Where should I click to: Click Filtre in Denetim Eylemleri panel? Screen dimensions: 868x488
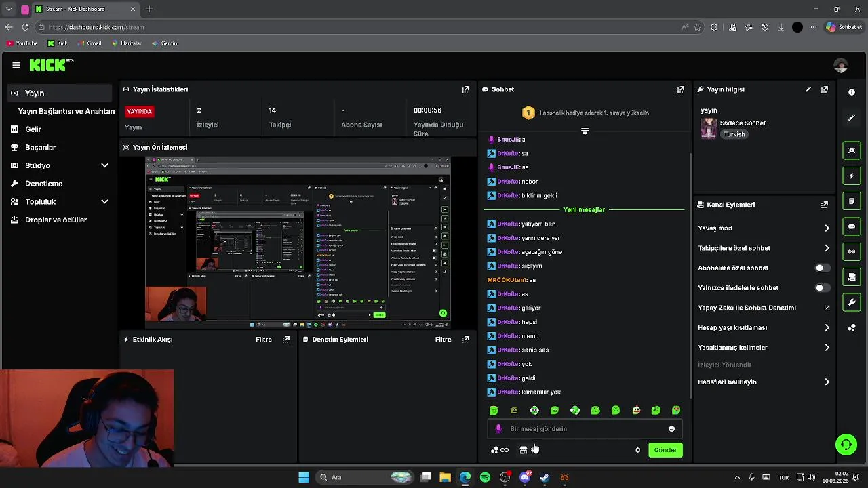[x=443, y=340]
